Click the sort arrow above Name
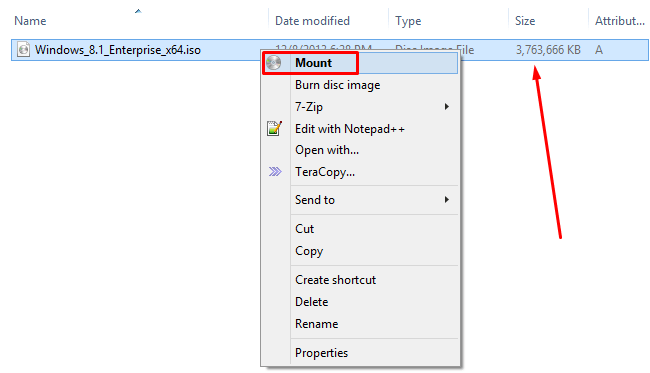 (x=138, y=11)
